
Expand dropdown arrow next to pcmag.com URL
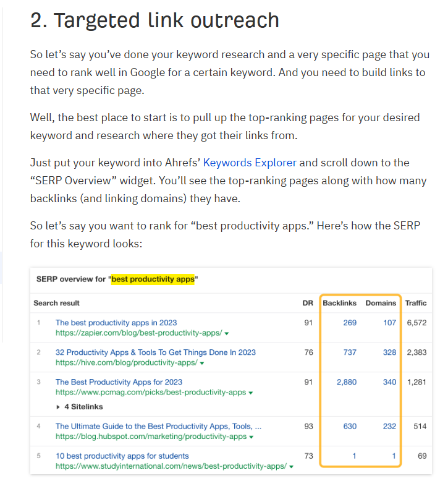pyautogui.click(x=251, y=393)
